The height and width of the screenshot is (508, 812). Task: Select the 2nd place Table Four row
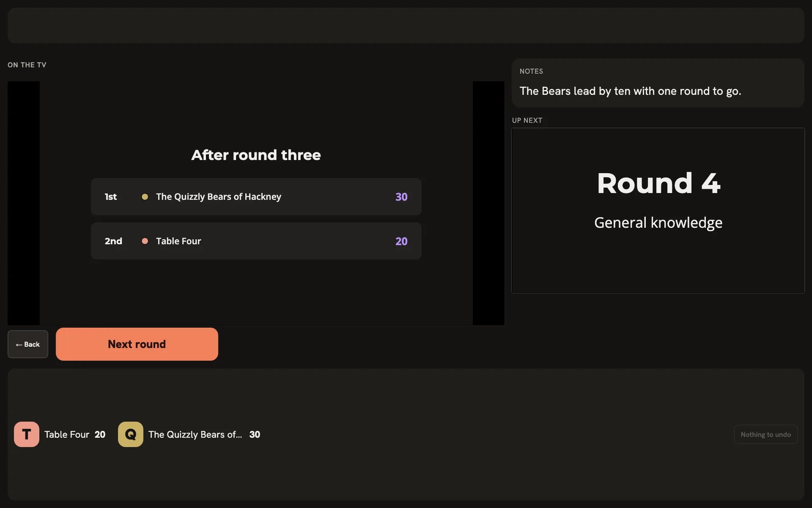coord(256,241)
